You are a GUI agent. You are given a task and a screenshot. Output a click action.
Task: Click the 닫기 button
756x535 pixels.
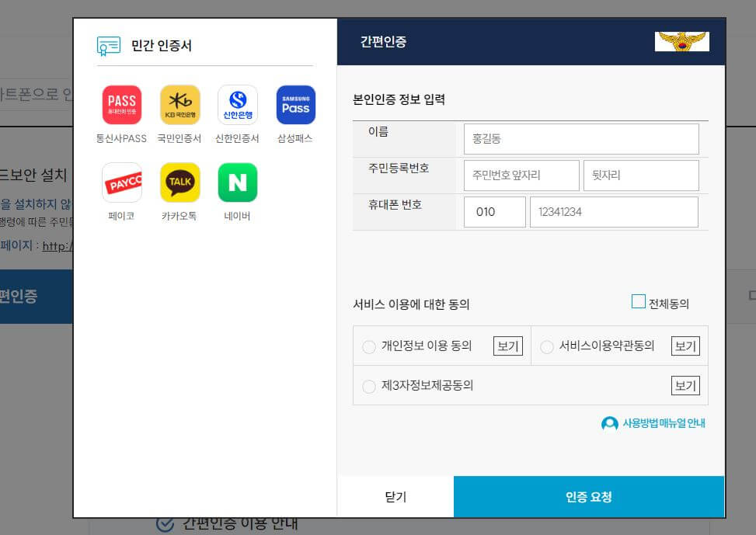click(x=395, y=496)
